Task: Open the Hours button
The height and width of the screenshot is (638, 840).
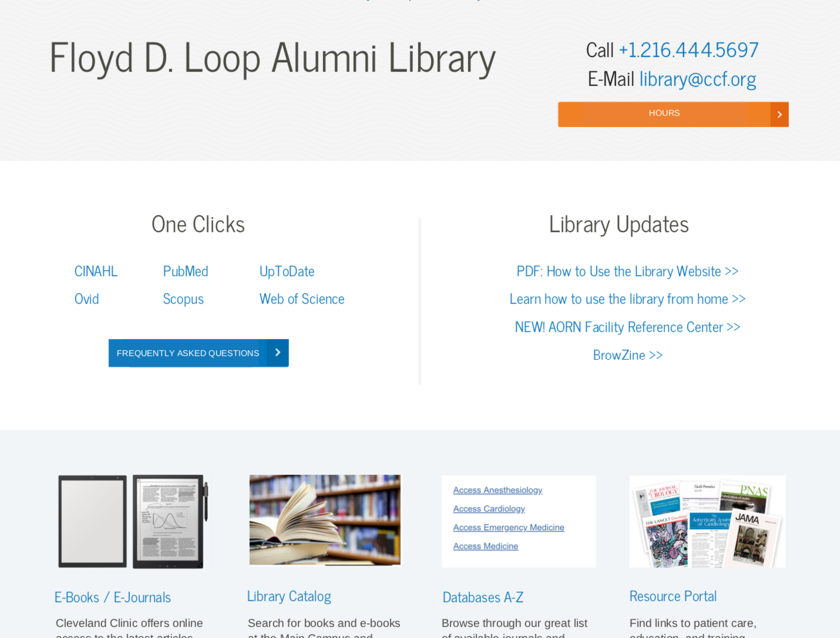Action: (x=664, y=114)
